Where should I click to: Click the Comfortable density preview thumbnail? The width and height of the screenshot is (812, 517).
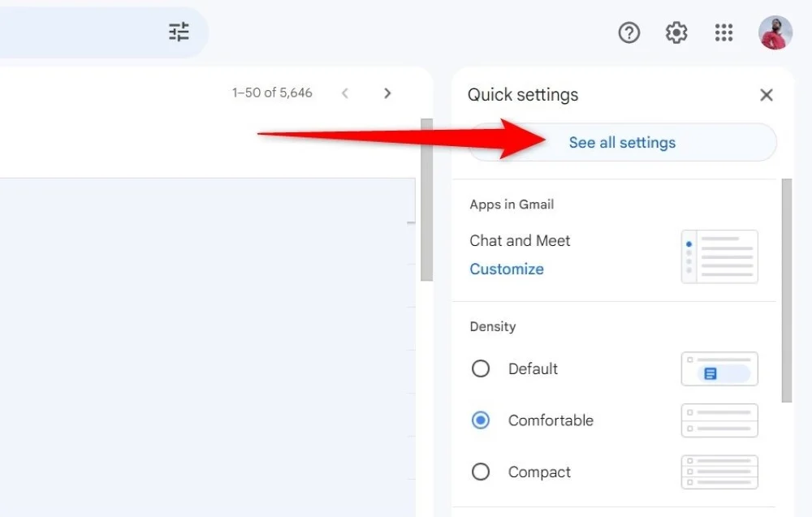(719, 420)
